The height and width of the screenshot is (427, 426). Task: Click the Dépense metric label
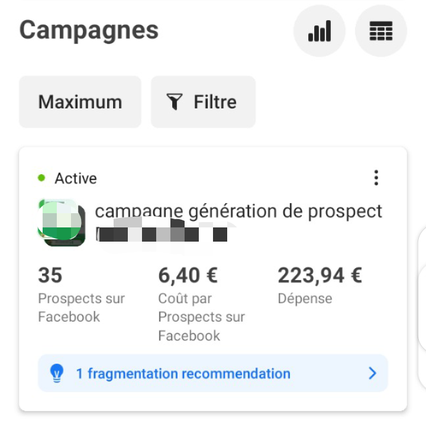(305, 298)
